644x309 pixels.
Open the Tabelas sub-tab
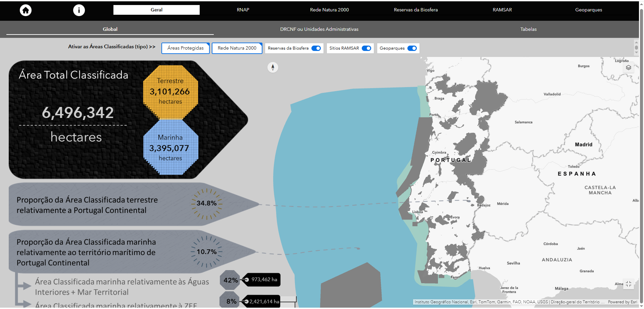pos(528,29)
